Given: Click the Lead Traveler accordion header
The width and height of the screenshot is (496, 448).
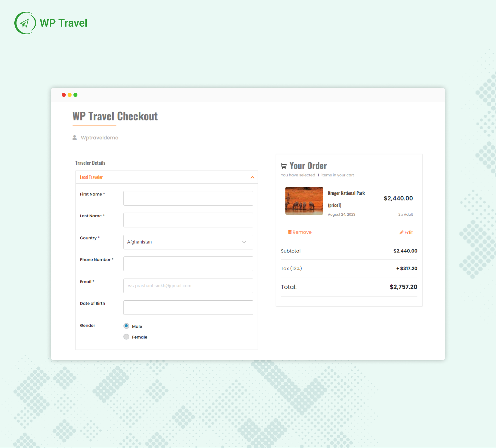Looking at the screenshot, I should click(x=167, y=177).
